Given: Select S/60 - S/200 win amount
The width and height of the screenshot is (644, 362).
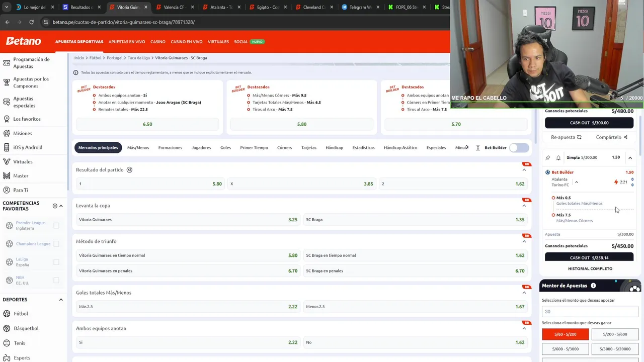Looking at the screenshot, I should click(x=565, y=334).
